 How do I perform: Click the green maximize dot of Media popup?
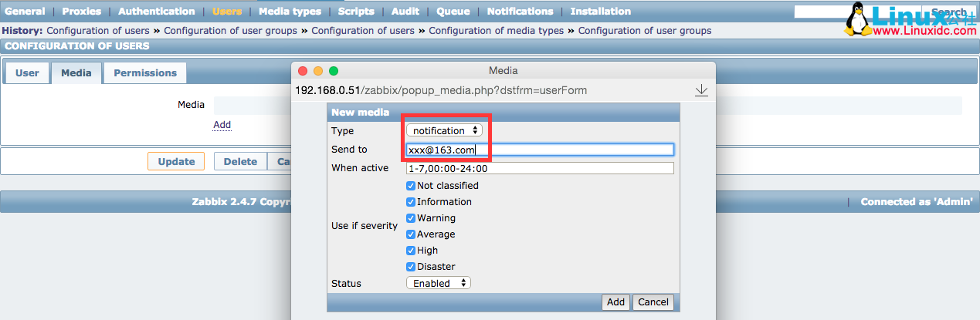pyautogui.click(x=334, y=71)
